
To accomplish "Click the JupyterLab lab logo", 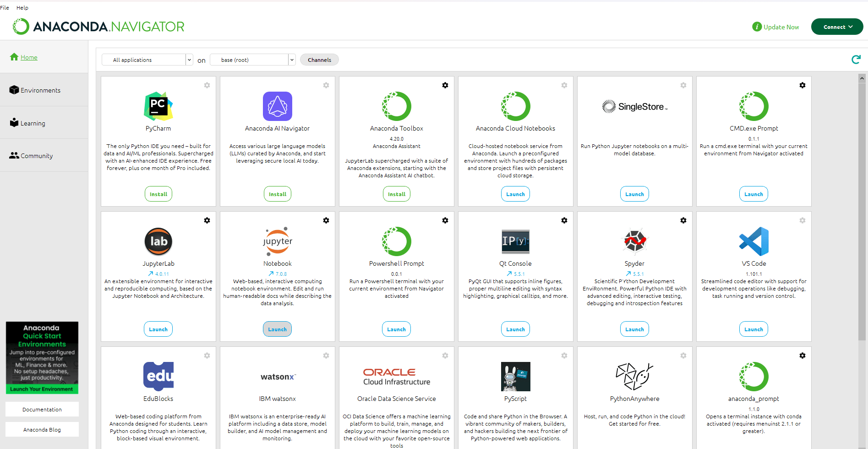I will click(x=158, y=241).
